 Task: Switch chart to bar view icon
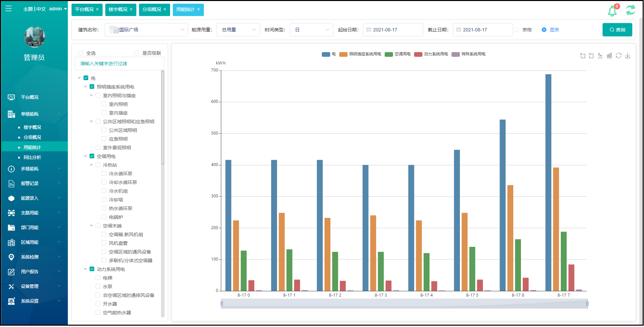[x=609, y=55]
